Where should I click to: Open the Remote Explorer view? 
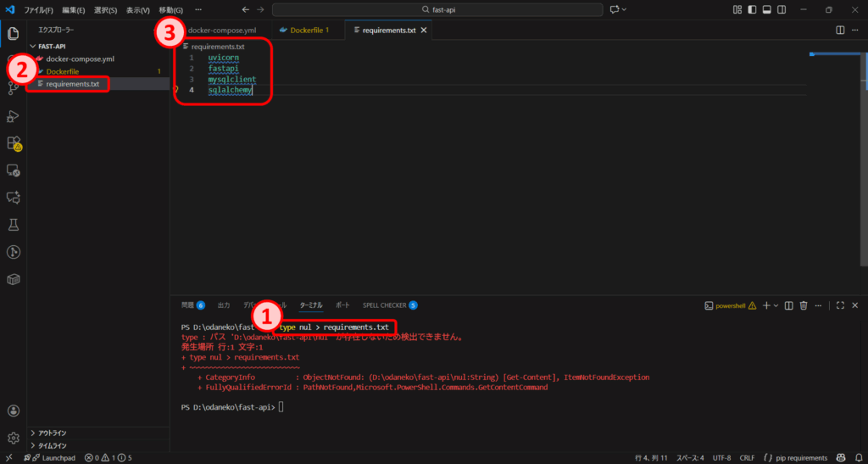[14, 171]
